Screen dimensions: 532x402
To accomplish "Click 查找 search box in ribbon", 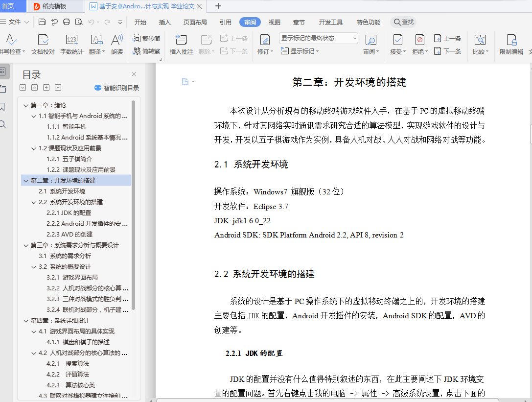I will pyautogui.click(x=404, y=22).
